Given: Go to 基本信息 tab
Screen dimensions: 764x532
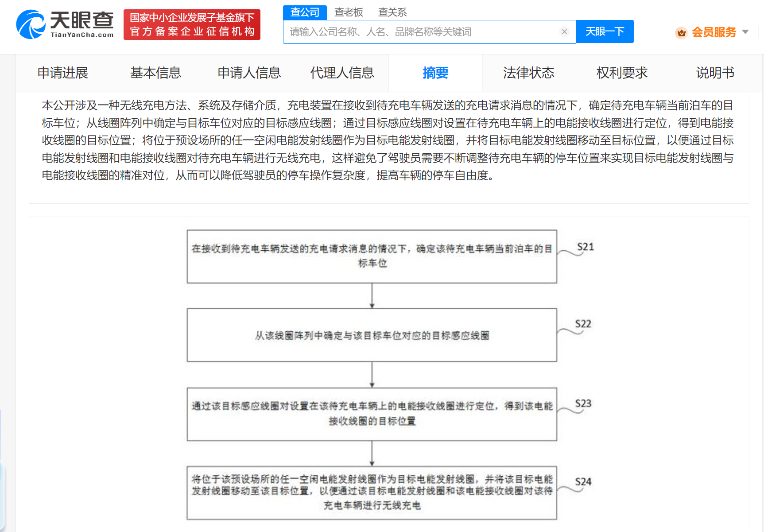Looking at the screenshot, I should coord(155,73).
